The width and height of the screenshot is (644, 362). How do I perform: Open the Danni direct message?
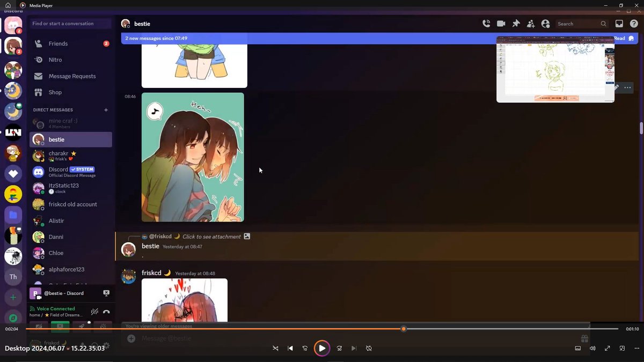coord(71,237)
